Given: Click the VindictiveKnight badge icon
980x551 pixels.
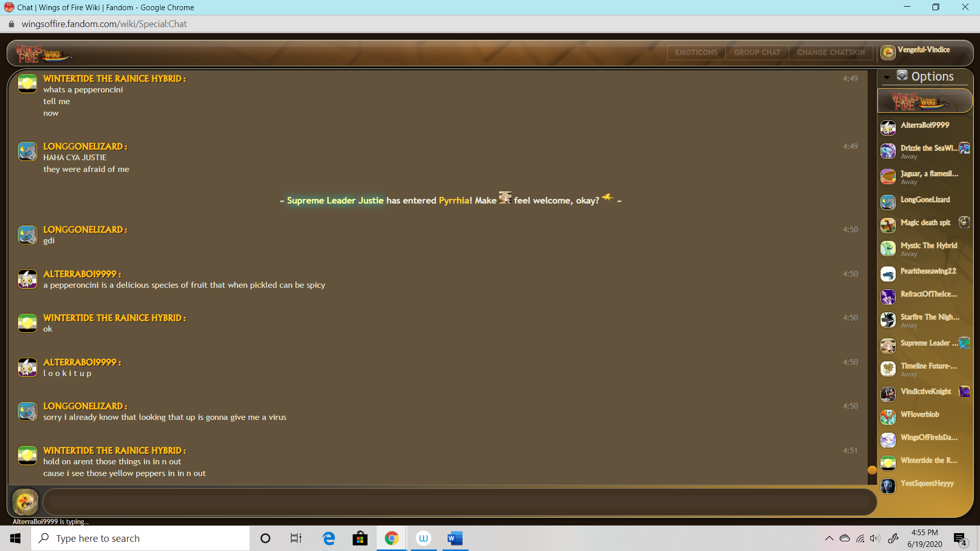Looking at the screenshot, I should coord(964,391).
